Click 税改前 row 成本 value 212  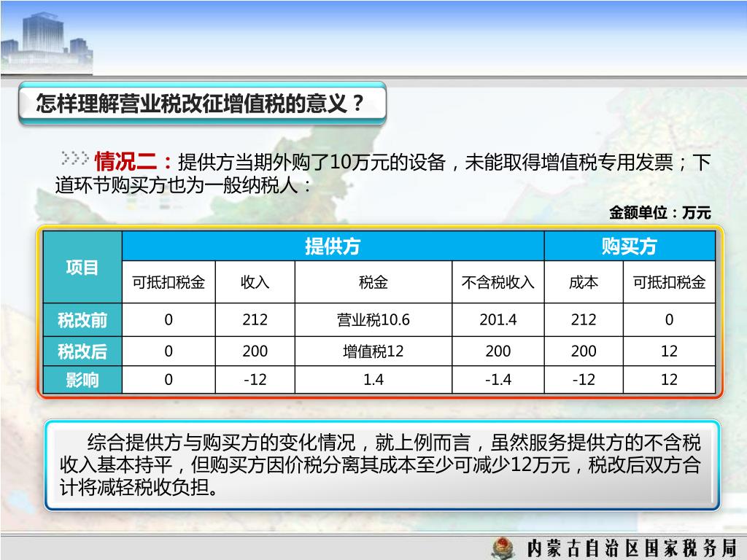(x=584, y=319)
